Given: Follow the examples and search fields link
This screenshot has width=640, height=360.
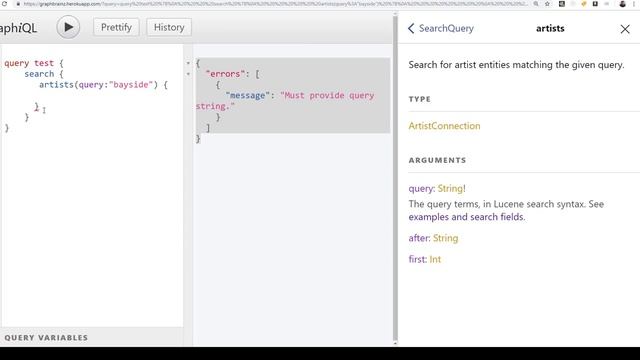Looking at the screenshot, I should click(466, 217).
